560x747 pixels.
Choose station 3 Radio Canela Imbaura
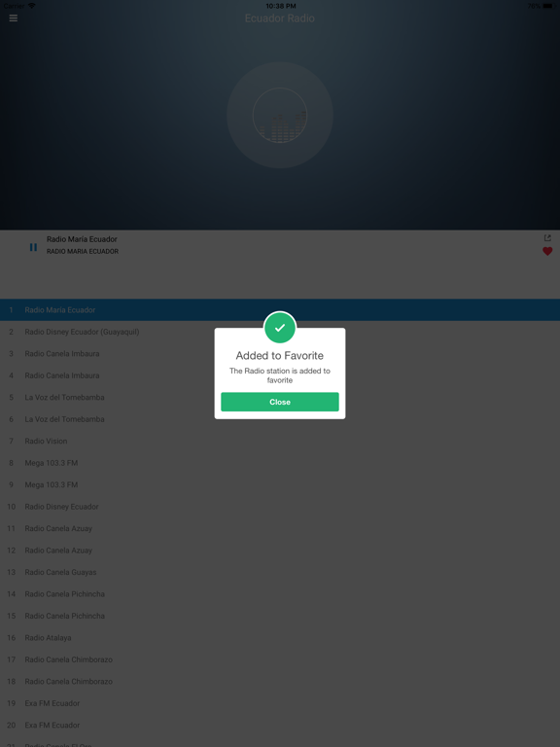coord(280,353)
